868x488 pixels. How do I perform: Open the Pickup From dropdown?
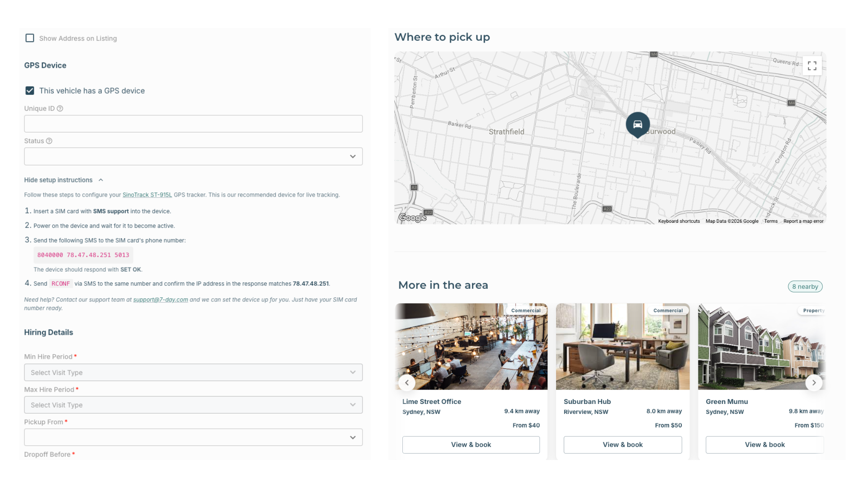(x=193, y=437)
